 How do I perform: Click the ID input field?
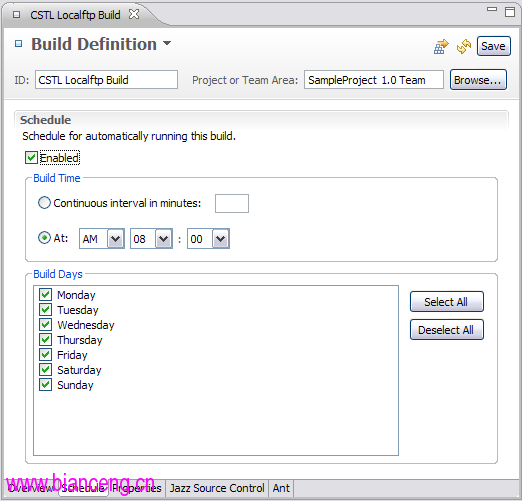(106, 80)
